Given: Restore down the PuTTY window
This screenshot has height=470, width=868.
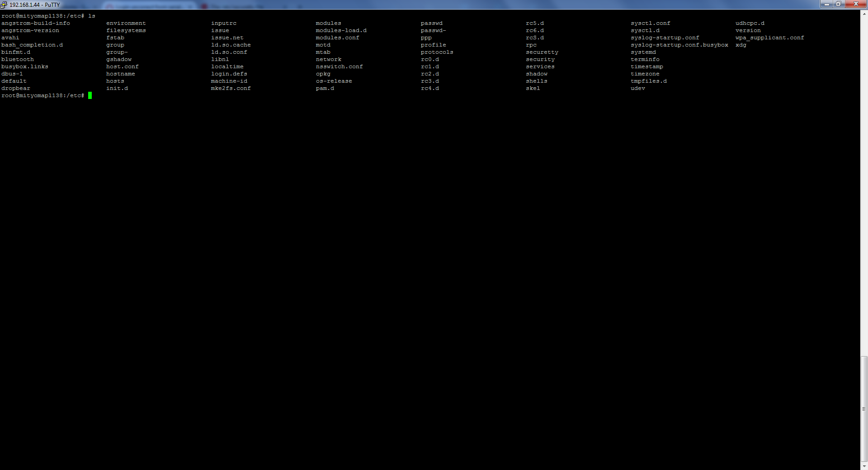Looking at the screenshot, I should tap(839, 4).
